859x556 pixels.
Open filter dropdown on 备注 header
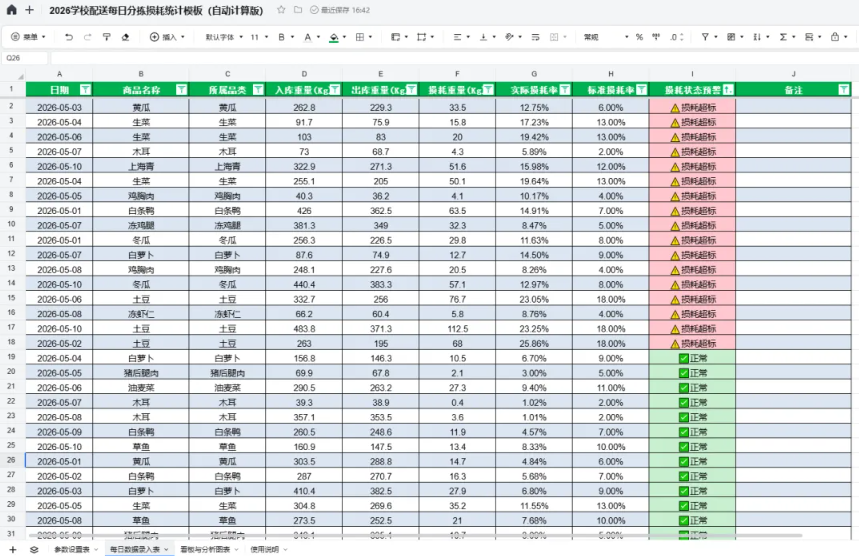[x=844, y=90]
